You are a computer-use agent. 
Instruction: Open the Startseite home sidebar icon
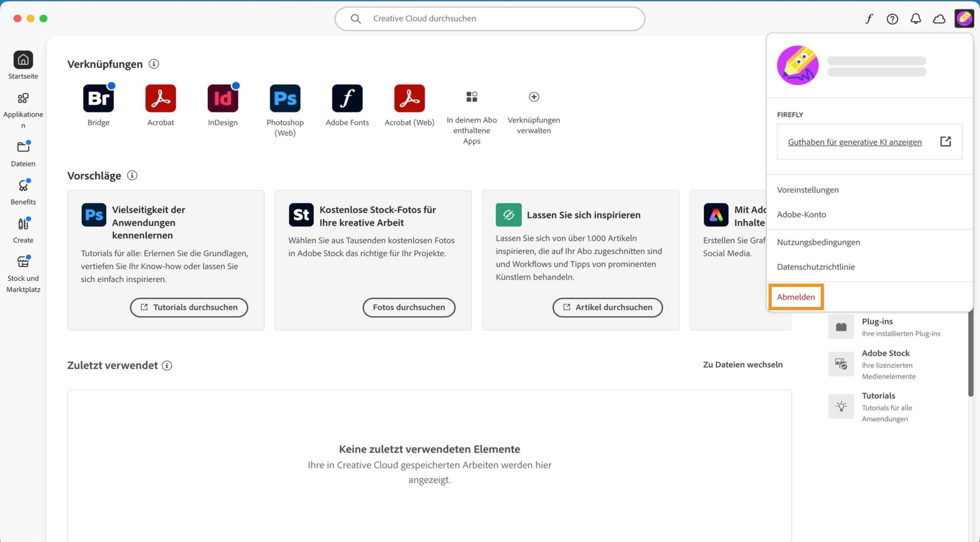(x=23, y=60)
